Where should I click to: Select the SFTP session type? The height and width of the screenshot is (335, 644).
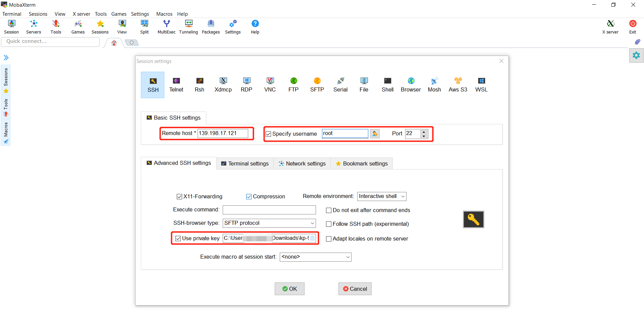point(317,85)
